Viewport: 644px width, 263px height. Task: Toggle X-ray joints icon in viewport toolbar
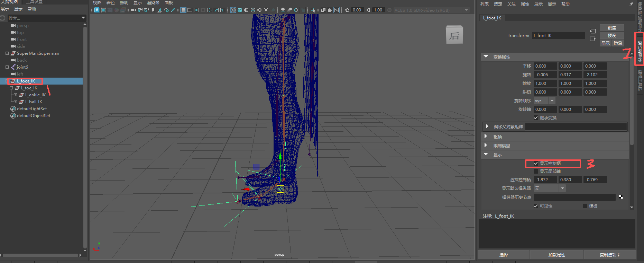point(336,10)
